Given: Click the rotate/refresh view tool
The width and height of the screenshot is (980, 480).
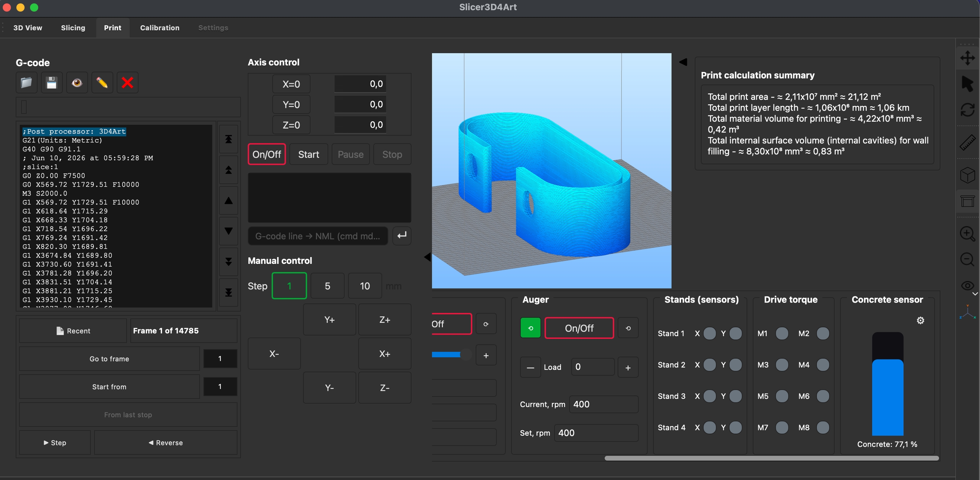Looking at the screenshot, I should point(967,110).
